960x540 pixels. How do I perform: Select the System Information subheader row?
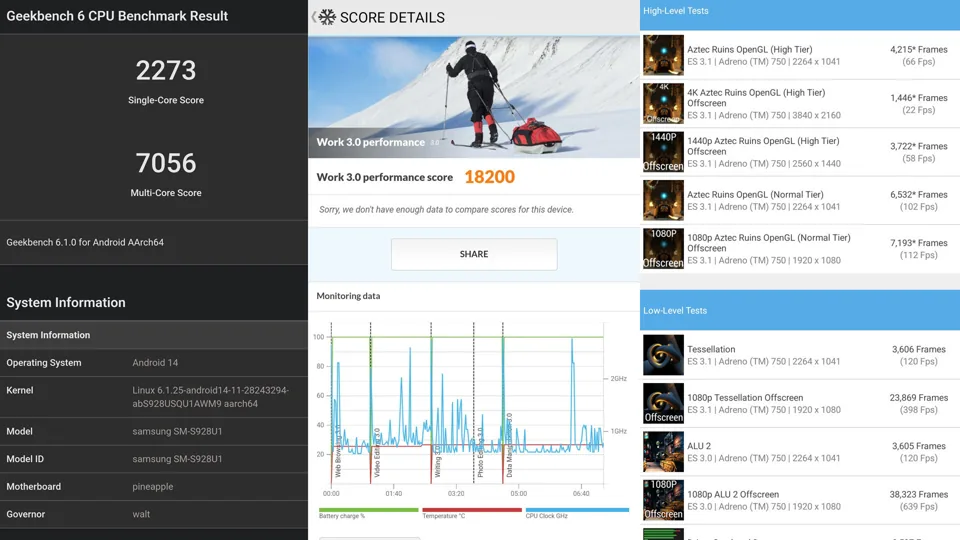coord(153,335)
